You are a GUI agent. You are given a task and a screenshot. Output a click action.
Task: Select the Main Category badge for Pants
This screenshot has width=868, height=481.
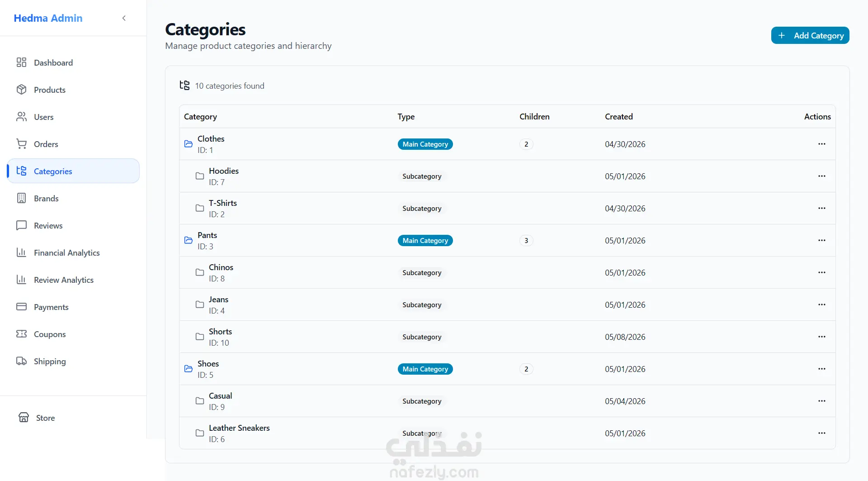click(x=425, y=240)
